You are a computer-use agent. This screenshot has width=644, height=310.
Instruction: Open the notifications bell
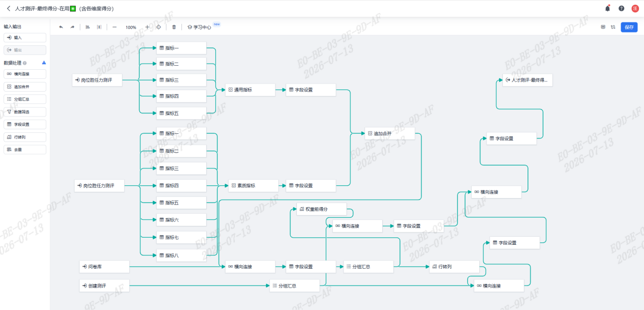tap(607, 8)
